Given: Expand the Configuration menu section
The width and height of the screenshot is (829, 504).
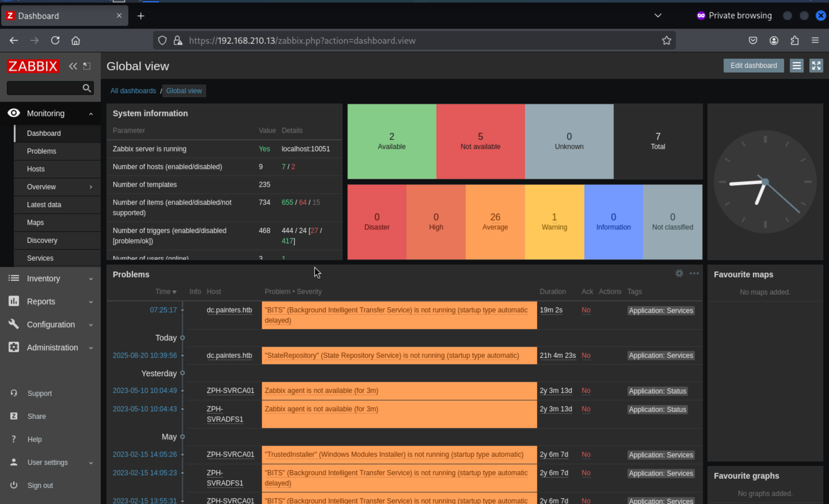Looking at the screenshot, I should coord(50,324).
